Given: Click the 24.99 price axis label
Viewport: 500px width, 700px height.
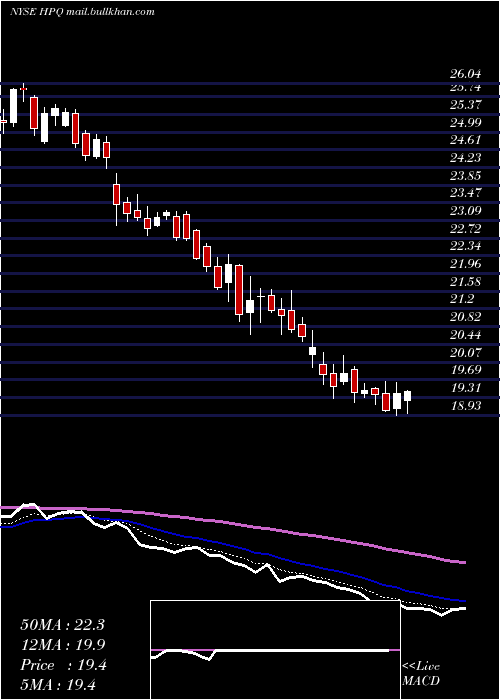Looking at the screenshot, I should pos(466,123).
